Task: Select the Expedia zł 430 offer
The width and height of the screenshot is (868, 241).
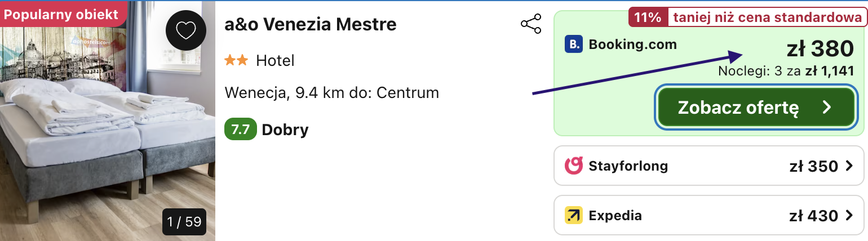Action: tap(708, 215)
